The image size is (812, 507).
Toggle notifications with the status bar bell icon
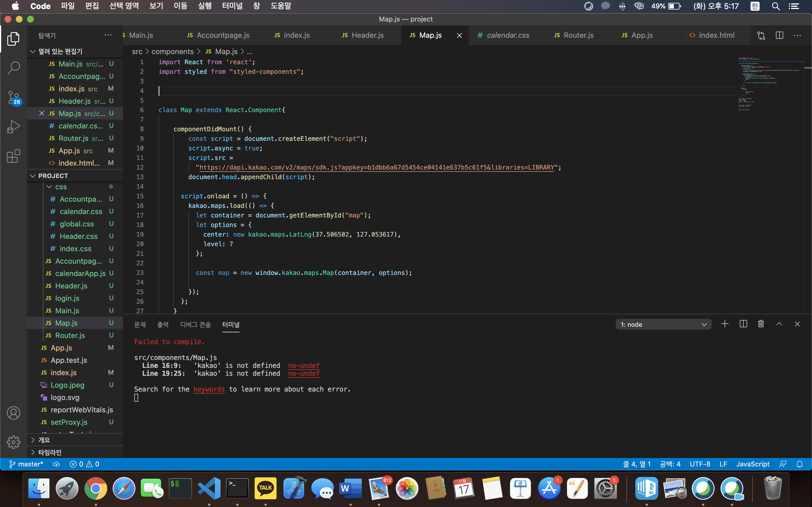point(800,464)
